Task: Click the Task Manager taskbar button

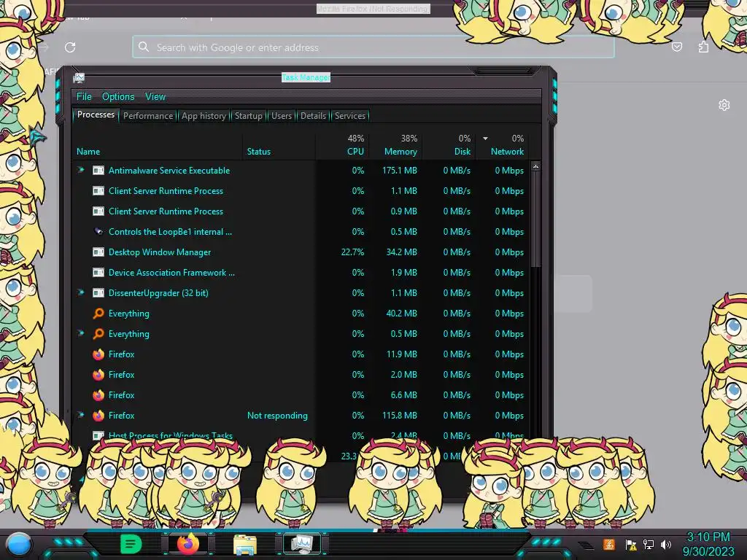Action: [x=302, y=544]
